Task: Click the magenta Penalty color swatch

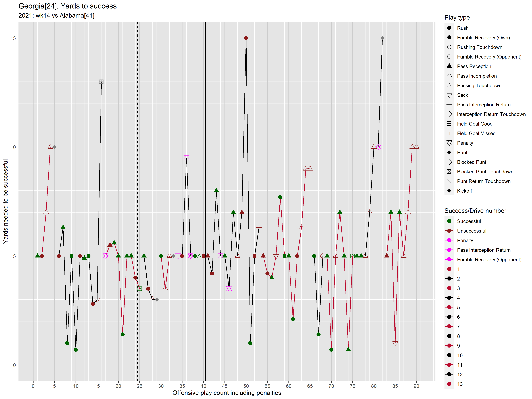Action: tap(449, 240)
